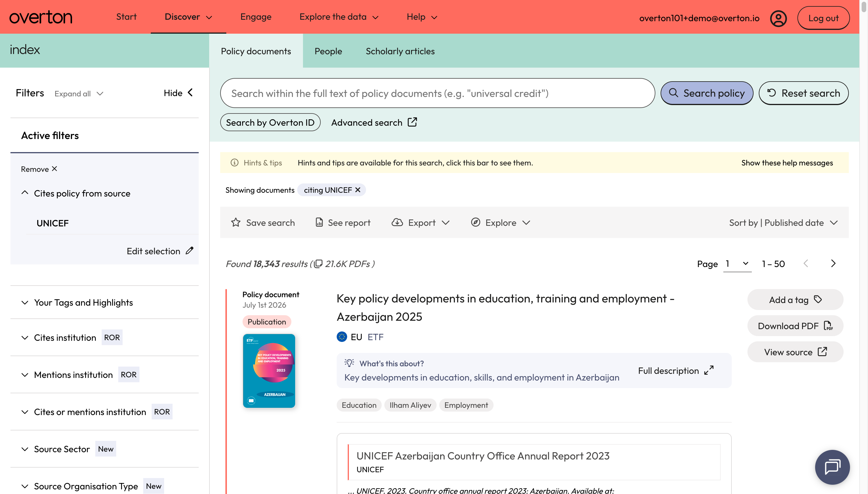Expand Your Tags and Highlights filter

pyautogui.click(x=77, y=303)
